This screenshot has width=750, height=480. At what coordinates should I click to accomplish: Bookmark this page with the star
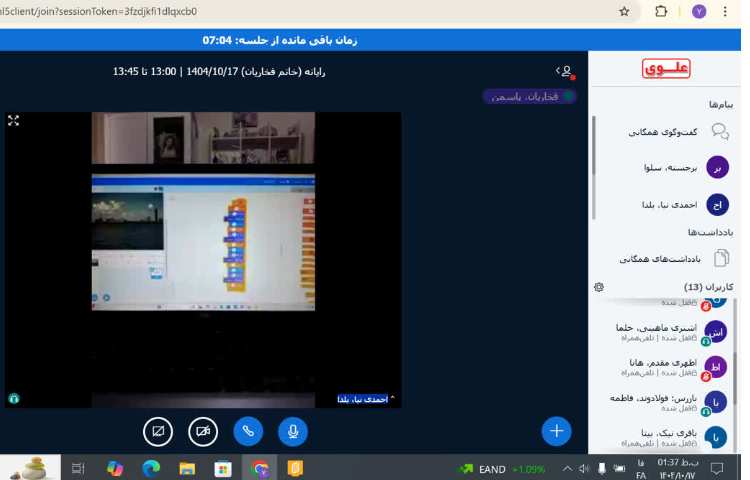624,11
